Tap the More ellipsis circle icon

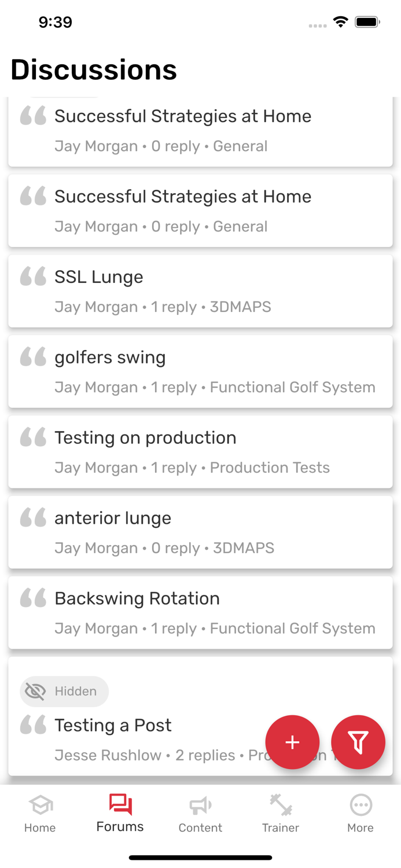[x=360, y=805]
